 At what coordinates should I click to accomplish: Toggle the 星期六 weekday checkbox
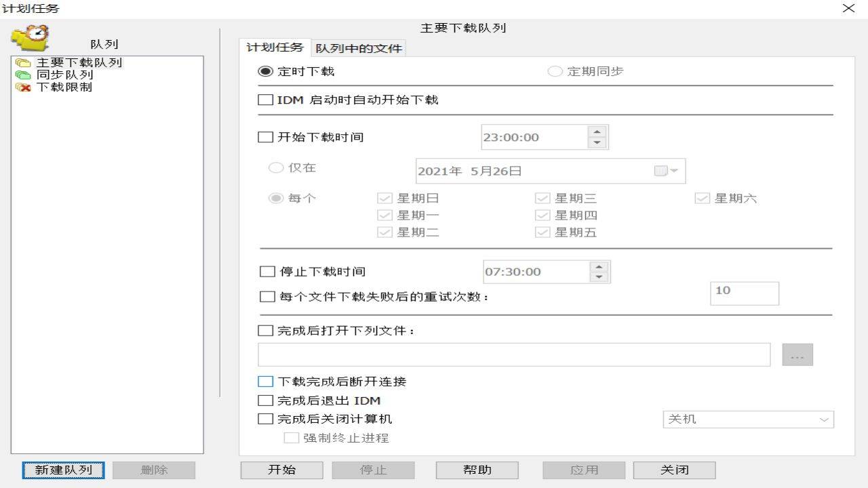point(703,198)
